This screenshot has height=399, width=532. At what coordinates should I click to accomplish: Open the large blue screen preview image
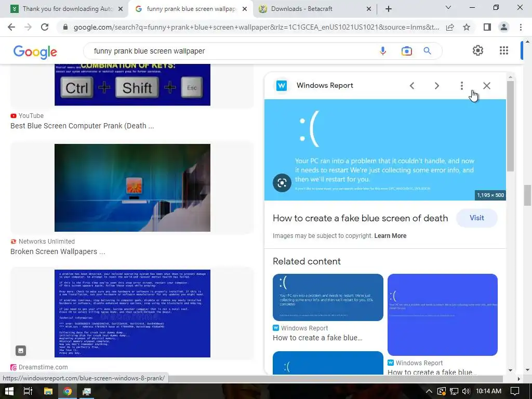click(385, 150)
